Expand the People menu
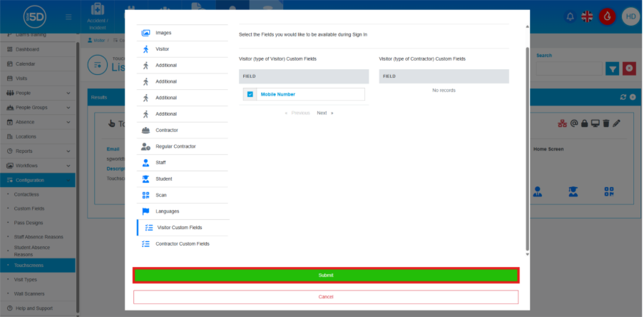This screenshot has height=317, width=644. coord(38,94)
